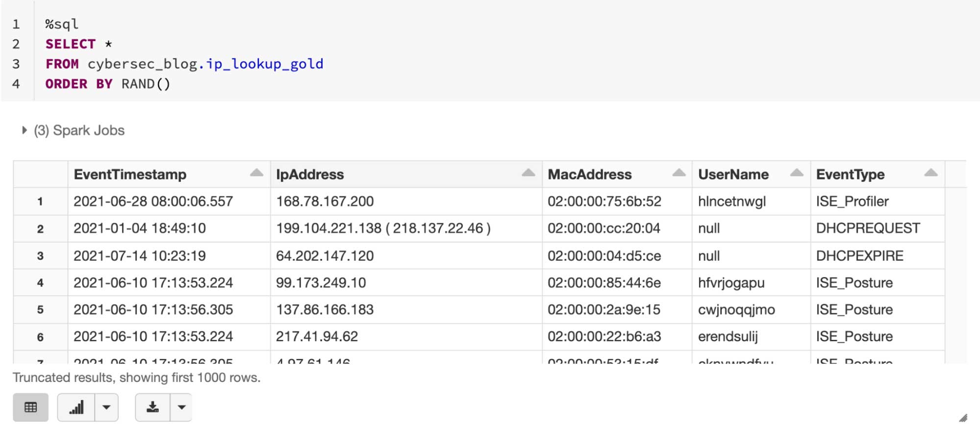
Task: Click MAC address 02:00:00:cc:20:04 cell
Action: point(603,229)
